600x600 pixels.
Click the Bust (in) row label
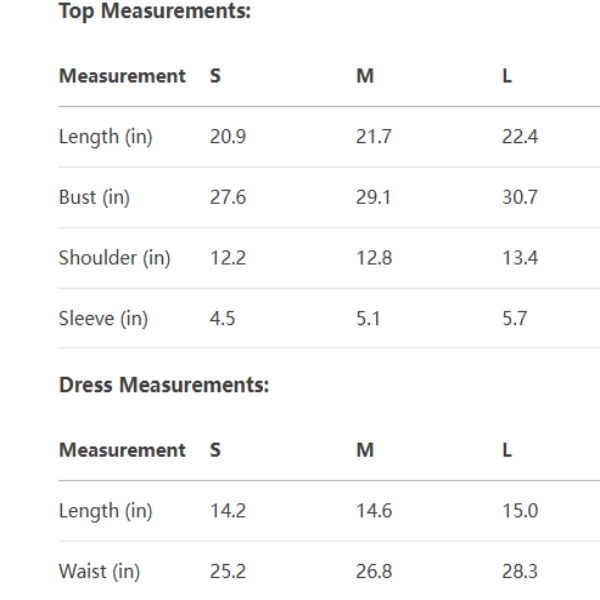click(94, 198)
